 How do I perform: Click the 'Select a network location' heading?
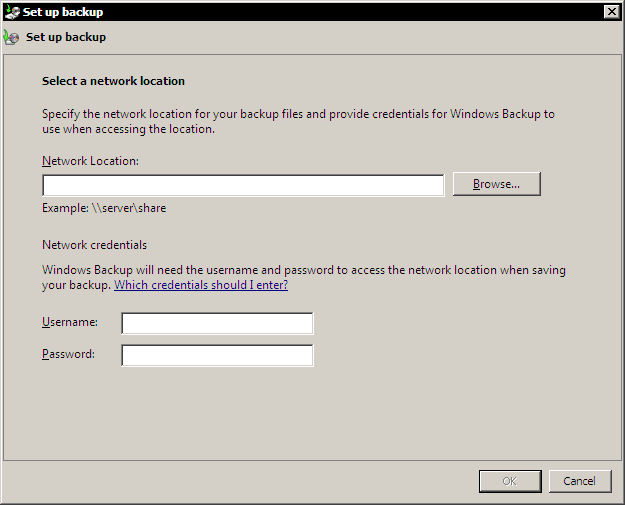(113, 81)
